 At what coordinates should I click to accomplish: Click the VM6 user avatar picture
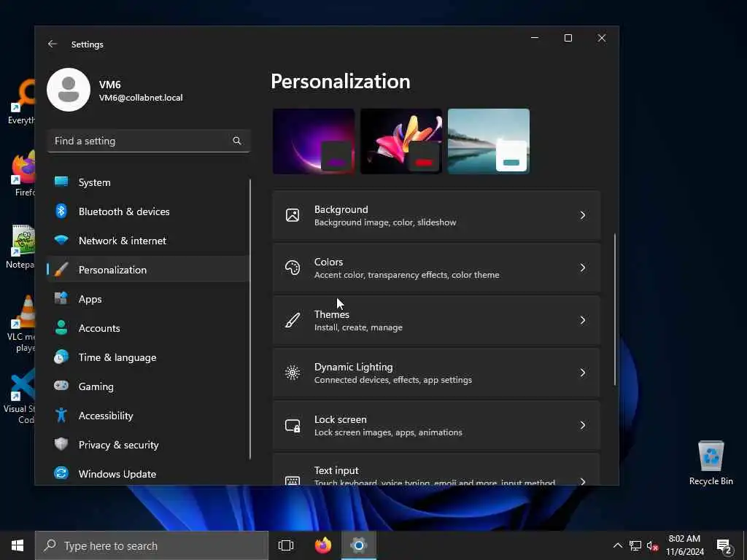point(69,90)
